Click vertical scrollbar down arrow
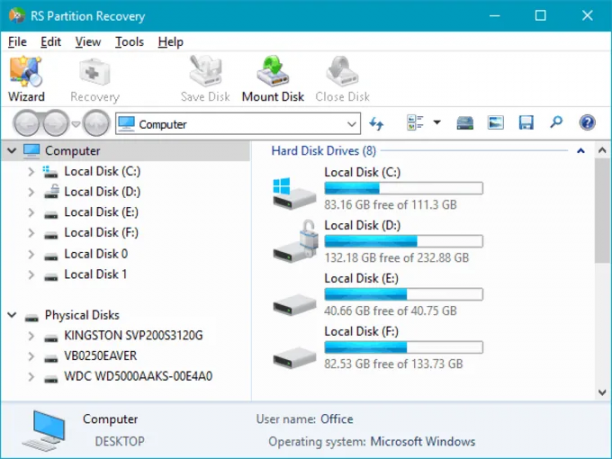 (x=602, y=392)
